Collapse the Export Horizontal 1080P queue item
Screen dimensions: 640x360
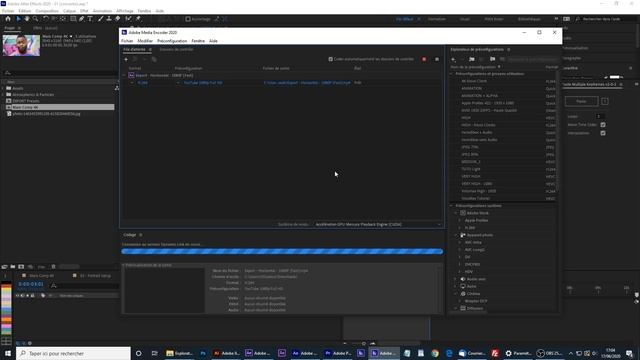tap(124, 76)
